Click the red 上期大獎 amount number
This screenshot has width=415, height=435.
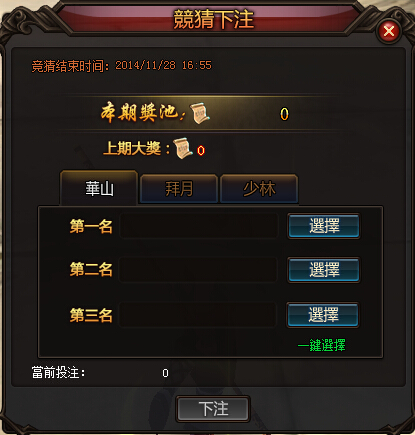201,151
